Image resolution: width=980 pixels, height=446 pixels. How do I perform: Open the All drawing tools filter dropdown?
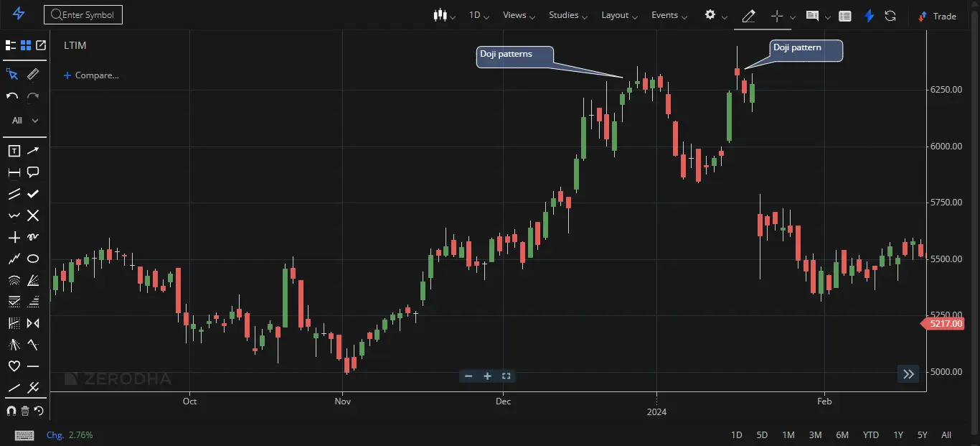tap(24, 121)
